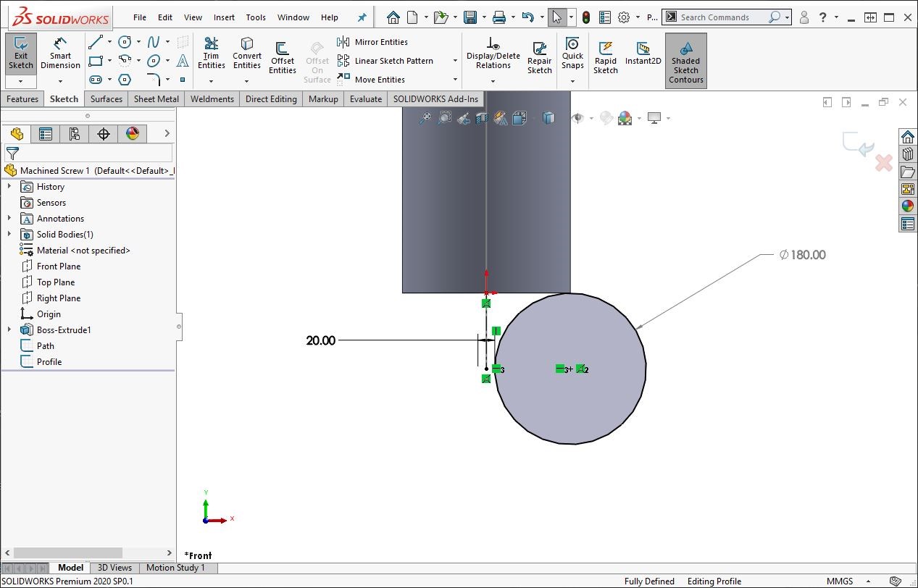Open the Appearances color wheel panel
The image size is (918, 588).
[x=907, y=206]
